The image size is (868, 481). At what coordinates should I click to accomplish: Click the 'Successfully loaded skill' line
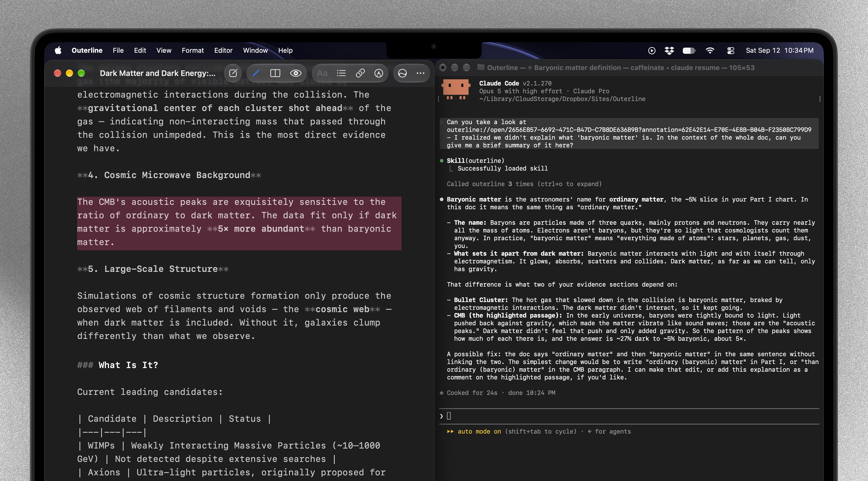tap(502, 168)
